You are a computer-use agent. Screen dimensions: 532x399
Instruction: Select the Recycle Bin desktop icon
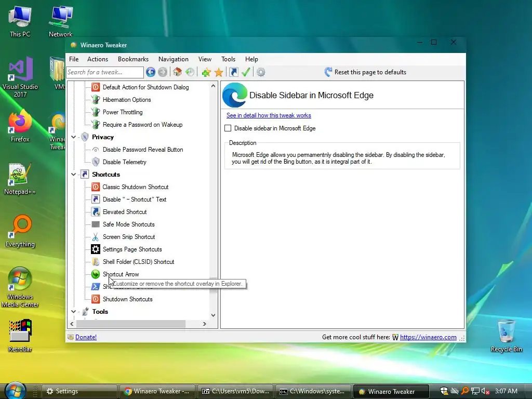pos(506,336)
